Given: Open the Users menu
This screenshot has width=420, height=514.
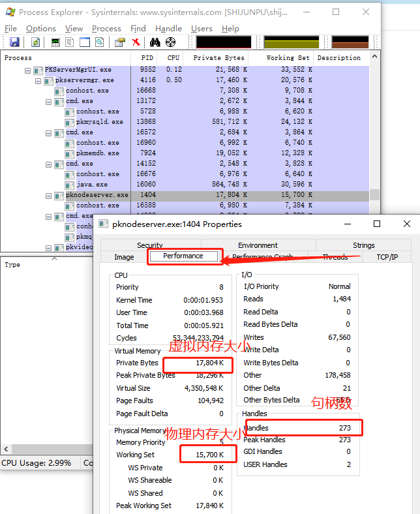Looking at the screenshot, I should tap(202, 29).
